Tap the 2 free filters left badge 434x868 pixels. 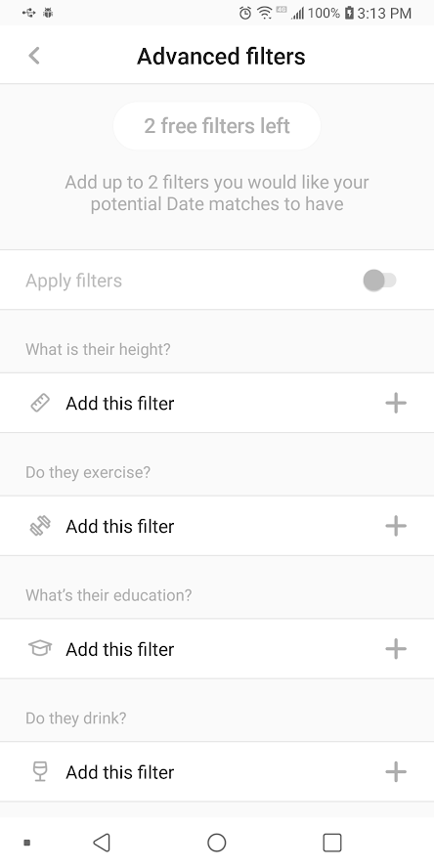(x=217, y=126)
